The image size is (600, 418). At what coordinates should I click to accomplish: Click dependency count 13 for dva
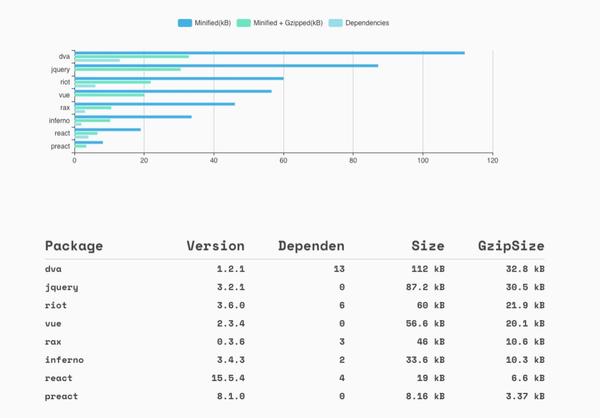coord(339,269)
